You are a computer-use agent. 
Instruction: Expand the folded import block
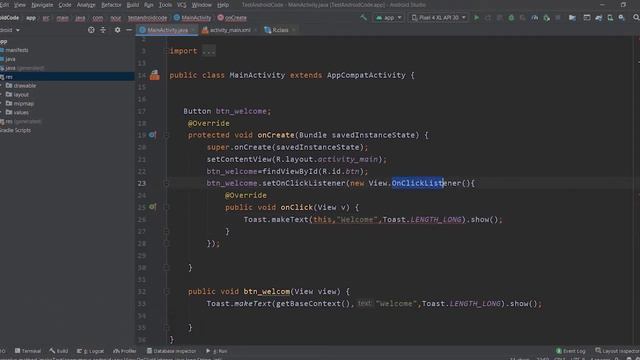click(x=209, y=51)
